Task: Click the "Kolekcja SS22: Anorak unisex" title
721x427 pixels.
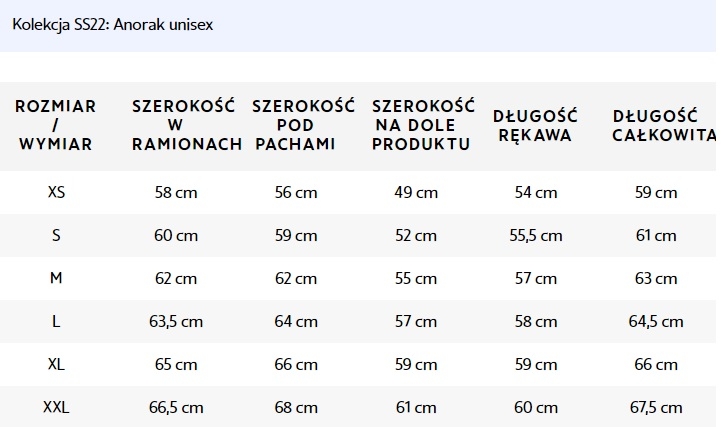Action: click(112, 24)
